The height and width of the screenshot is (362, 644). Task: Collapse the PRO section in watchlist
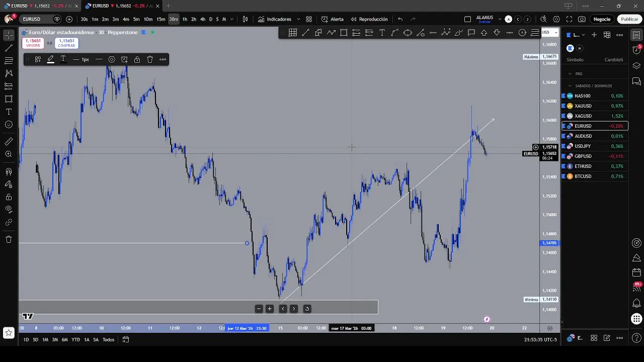[570, 74]
